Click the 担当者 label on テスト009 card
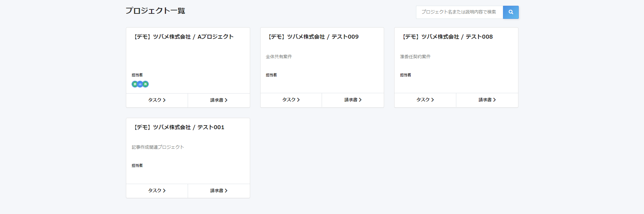Image resolution: width=644 pixels, height=214 pixels. 271,75
